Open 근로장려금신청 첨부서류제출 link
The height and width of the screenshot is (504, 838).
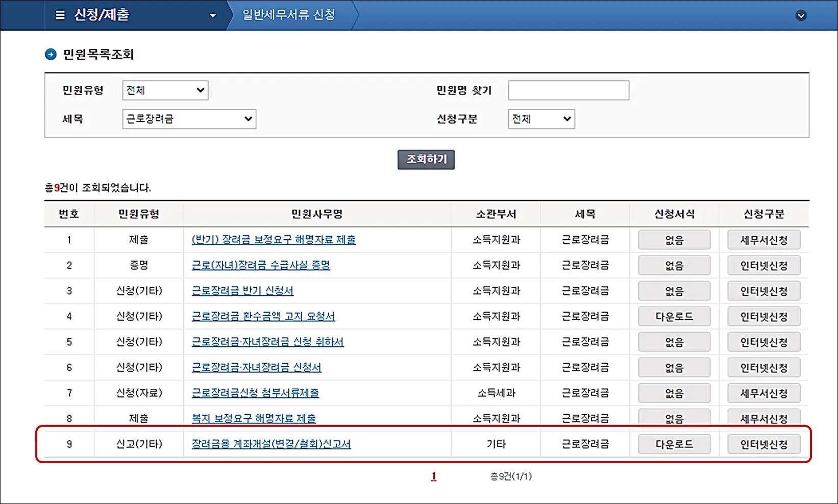coord(255,393)
